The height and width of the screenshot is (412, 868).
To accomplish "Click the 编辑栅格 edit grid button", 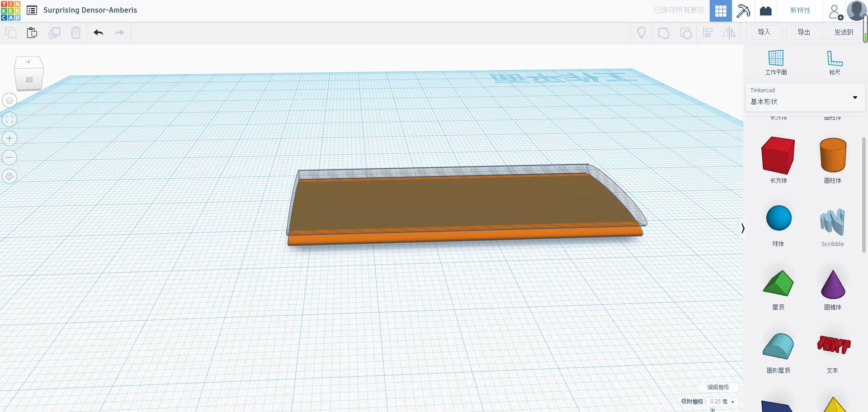I will point(718,387).
